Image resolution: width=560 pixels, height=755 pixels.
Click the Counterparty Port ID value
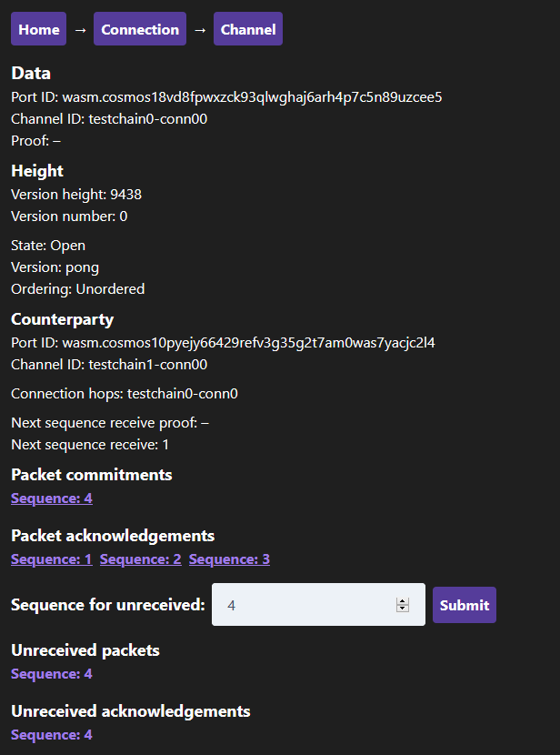pyautogui.click(x=249, y=343)
